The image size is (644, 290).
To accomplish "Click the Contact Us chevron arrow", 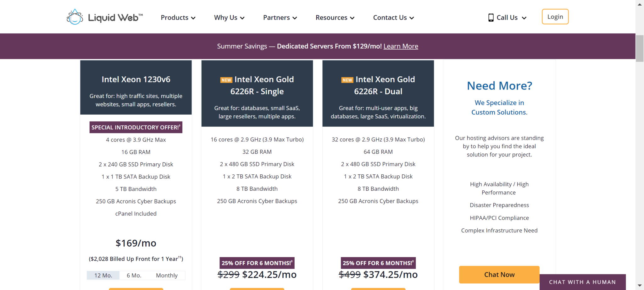I will 412,18.
